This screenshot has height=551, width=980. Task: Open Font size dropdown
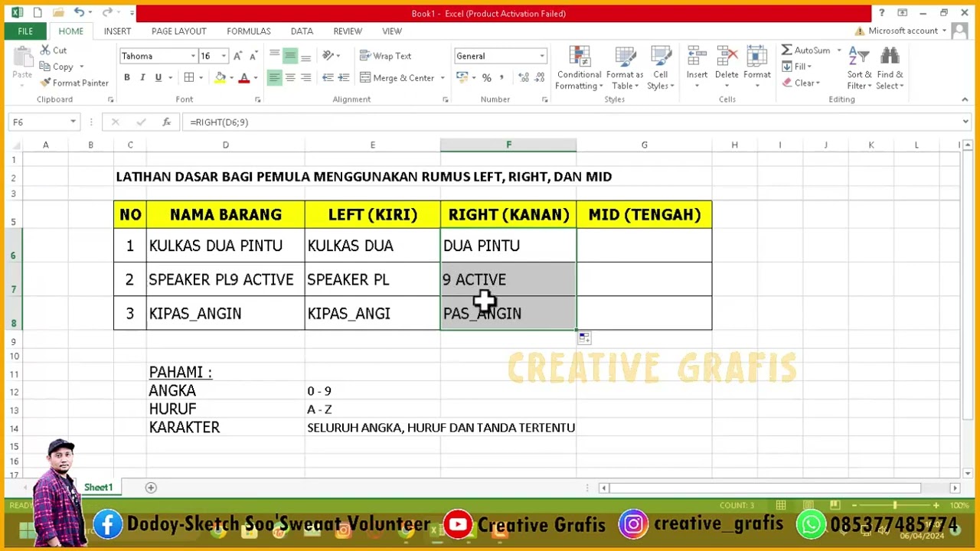tap(224, 56)
